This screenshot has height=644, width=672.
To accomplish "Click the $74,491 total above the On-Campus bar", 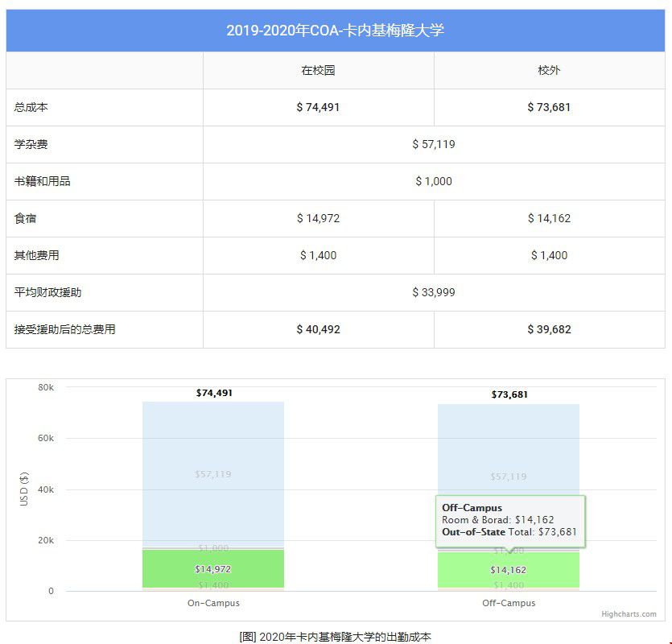I will 214,393.
